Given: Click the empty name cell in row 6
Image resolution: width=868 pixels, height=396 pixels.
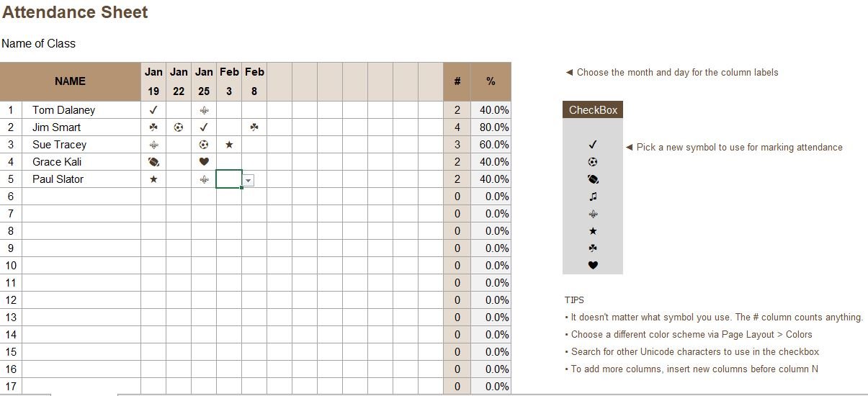Looking at the screenshot, I should 81,197.
